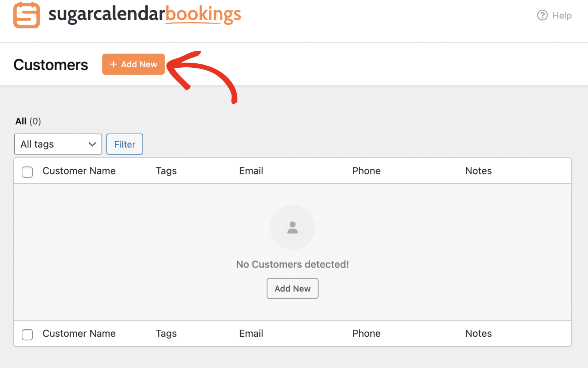Expand tags list via chevron arrow
This screenshot has width=588, height=368.
(92, 144)
